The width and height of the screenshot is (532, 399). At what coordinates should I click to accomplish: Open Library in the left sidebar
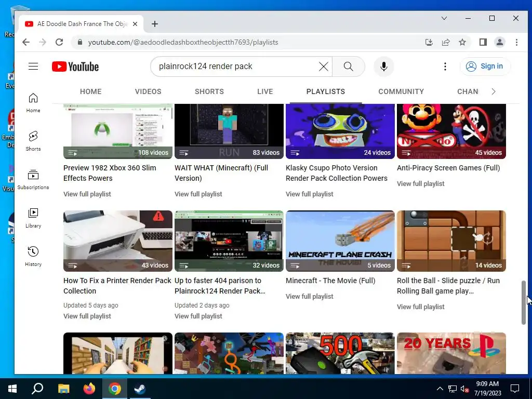(33, 218)
